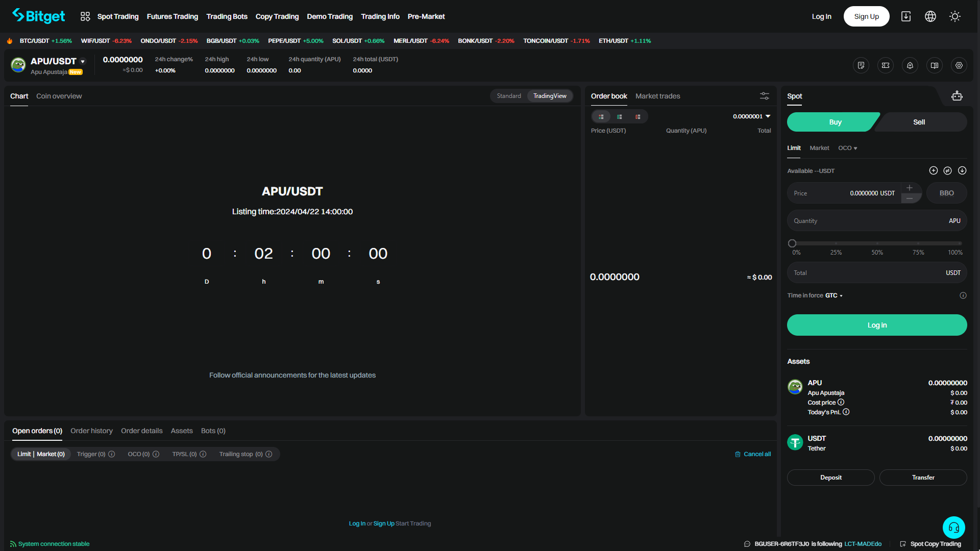Expand the Time in force GTC dropdown
980x551 pixels.
tap(834, 295)
